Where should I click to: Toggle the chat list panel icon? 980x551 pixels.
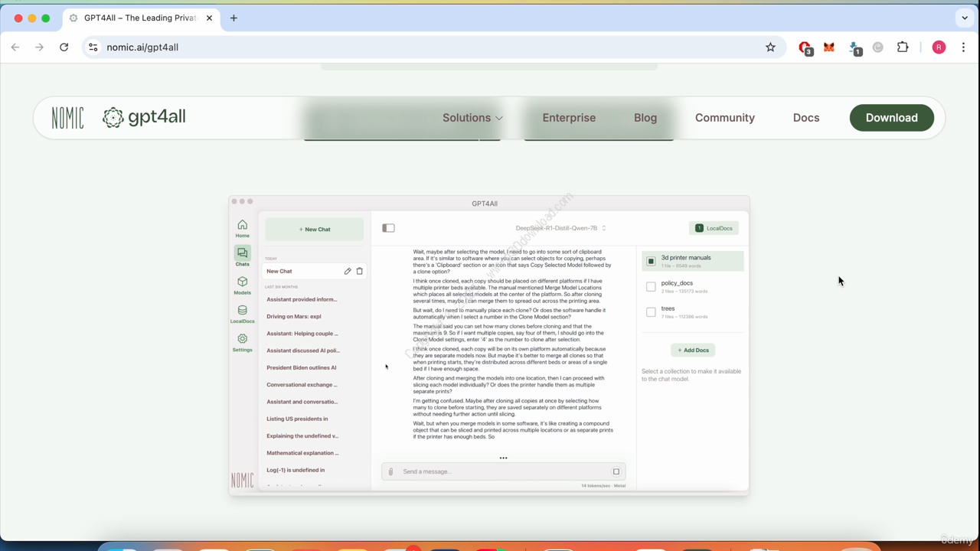click(x=388, y=228)
